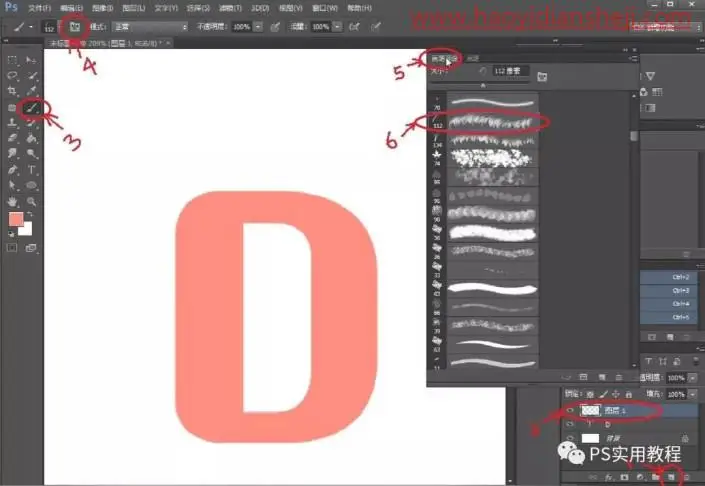Select the Rectangular Marquee tool
Viewport: 705px width, 486px height.
(x=12, y=60)
